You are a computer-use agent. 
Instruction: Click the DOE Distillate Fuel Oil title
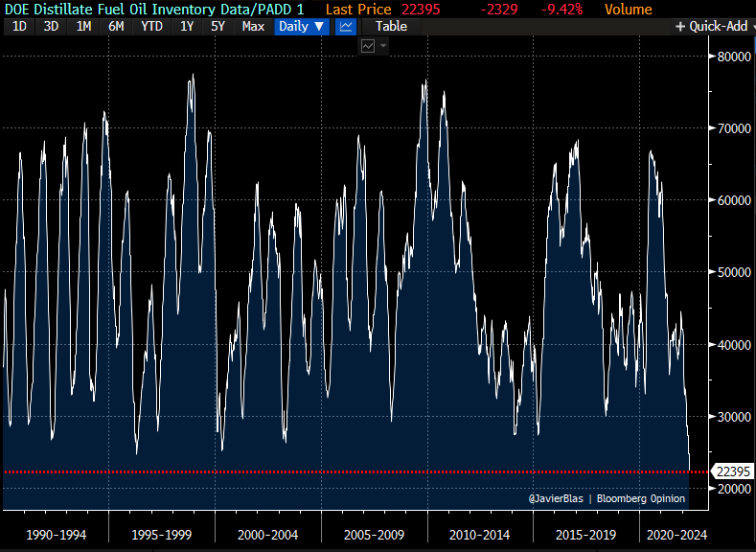(154, 10)
